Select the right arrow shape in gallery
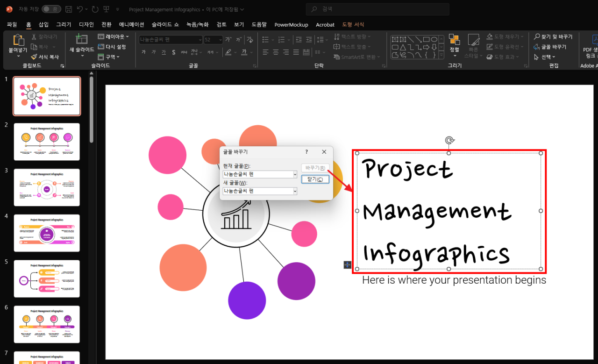 (x=426, y=47)
